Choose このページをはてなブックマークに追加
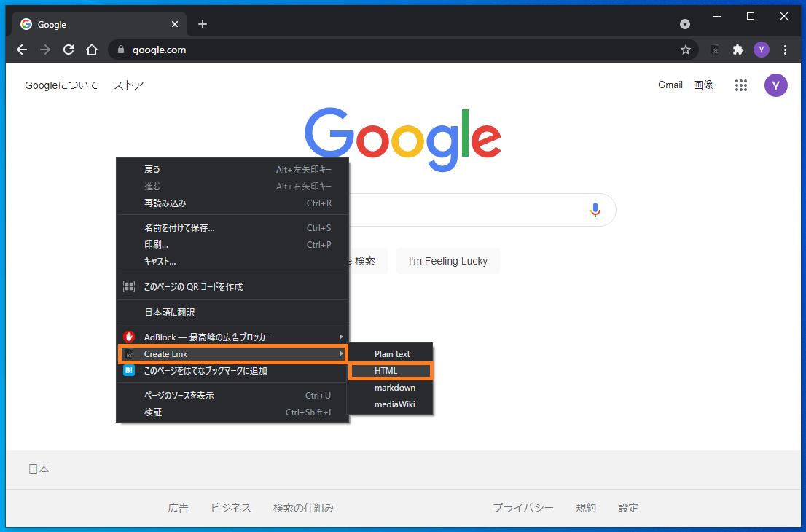Screen dimensions: 806x532 (x=233, y=371)
